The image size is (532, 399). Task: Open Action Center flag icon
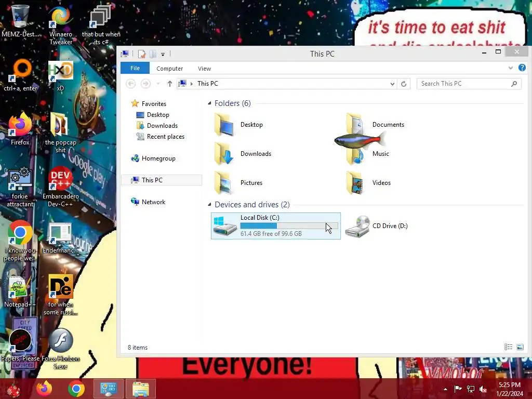point(458,389)
